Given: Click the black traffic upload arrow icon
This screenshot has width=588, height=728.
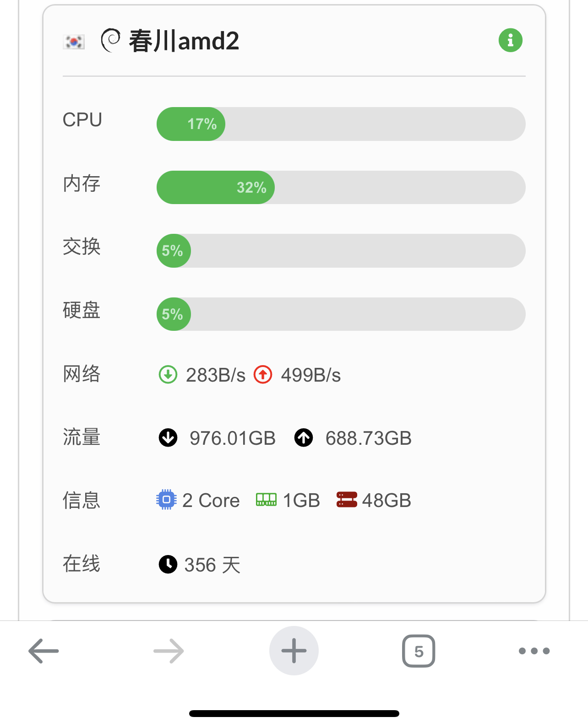Looking at the screenshot, I should coord(304,437).
